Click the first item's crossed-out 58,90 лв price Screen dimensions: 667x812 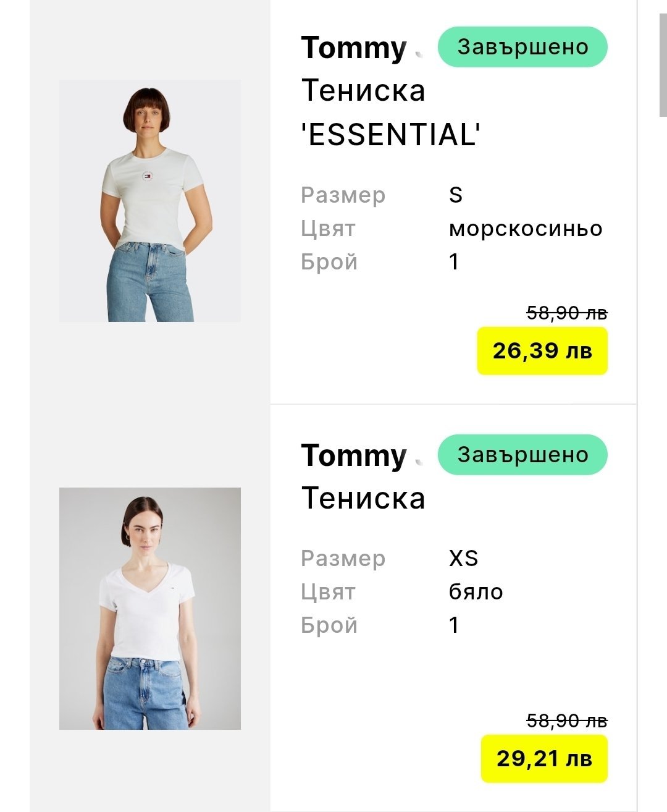click(x=567, y=313)
